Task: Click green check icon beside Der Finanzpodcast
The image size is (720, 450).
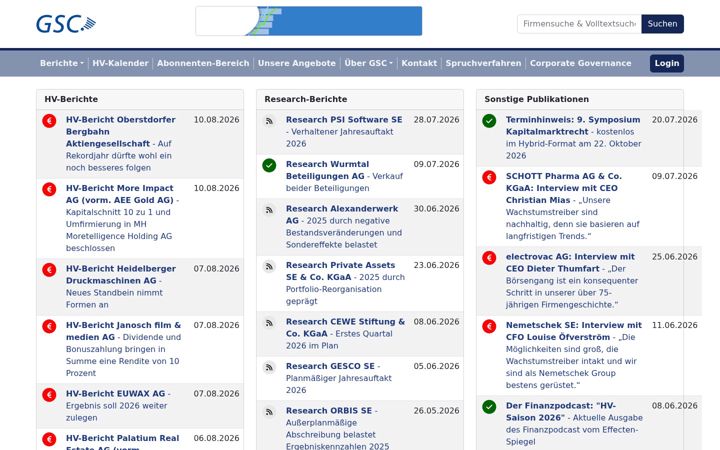Action: (x=489, y=407)
